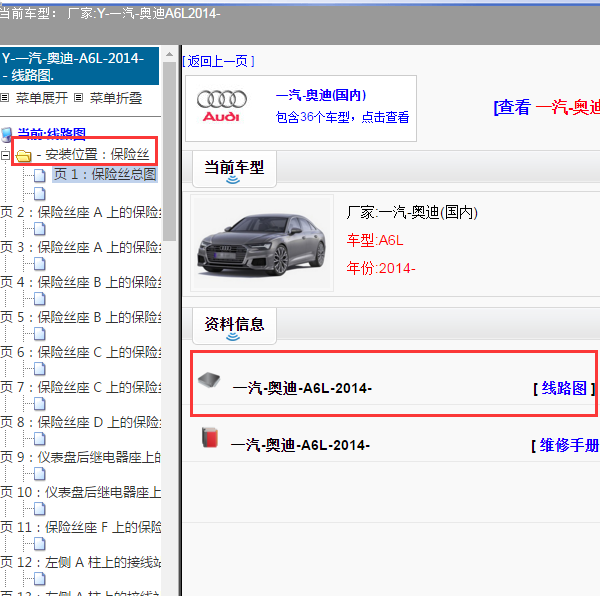Open 页 11:保险丝座 F entry

(x=80, y=527)
